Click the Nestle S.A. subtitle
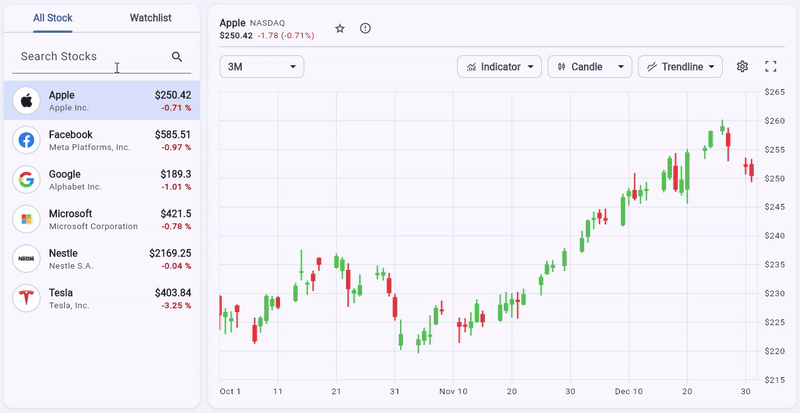 coord(71,266)
